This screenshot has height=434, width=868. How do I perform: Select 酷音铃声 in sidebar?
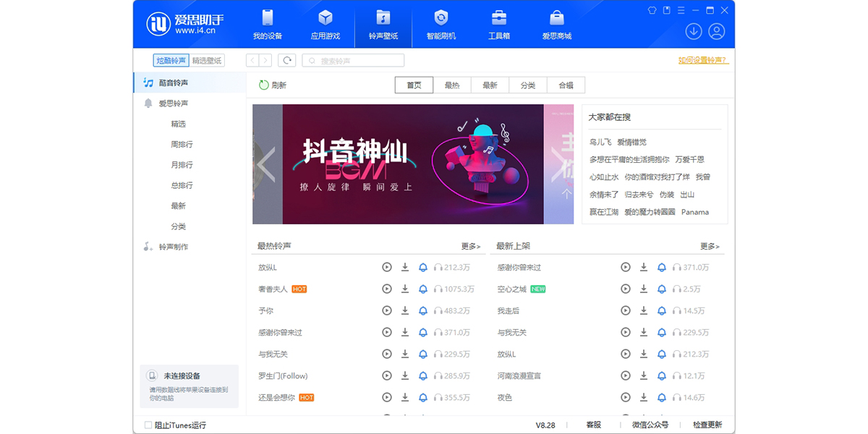click(x=190, y=83)
